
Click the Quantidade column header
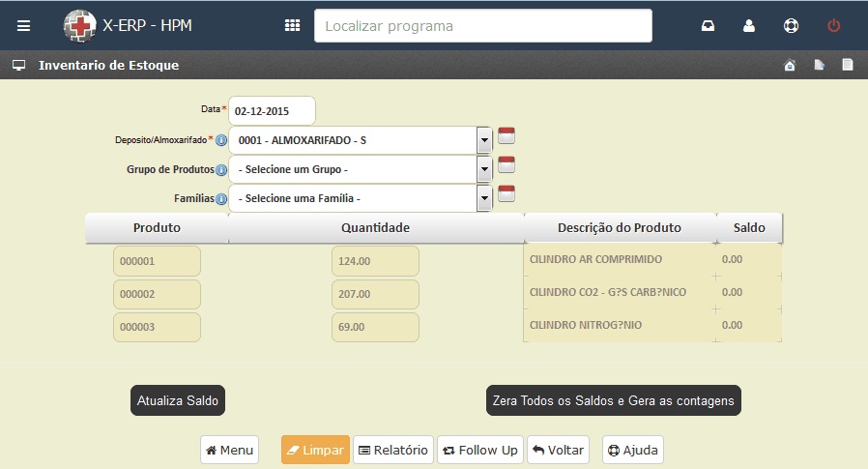coord(375,227)
